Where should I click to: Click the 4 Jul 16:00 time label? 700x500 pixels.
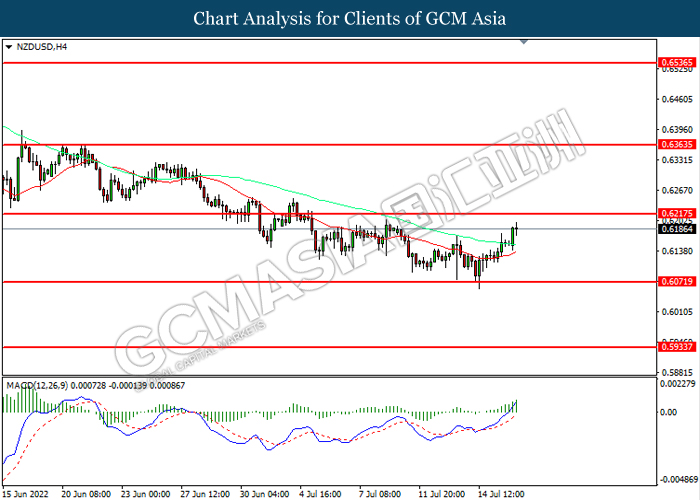[x=321, y=494]
